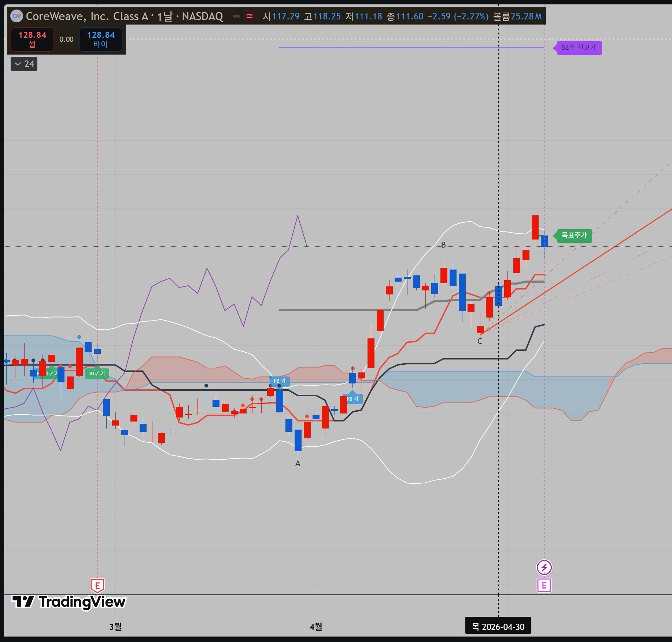Click the wave label B
Image resolution: width=672 pixels, height=642 pixels.
[x=443, y=245]
